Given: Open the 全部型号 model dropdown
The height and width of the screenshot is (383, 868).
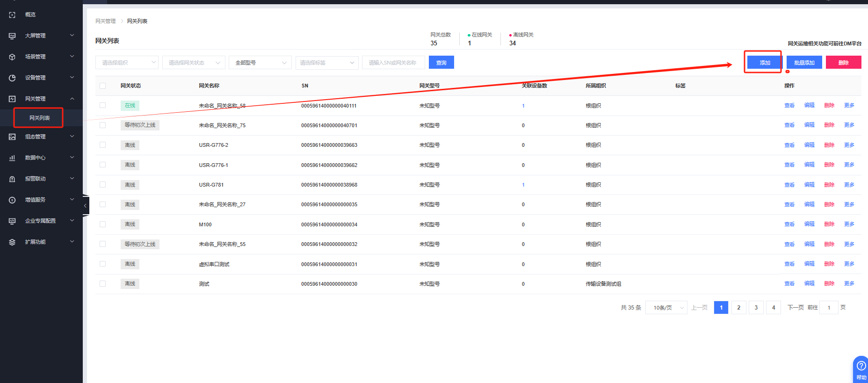Looking at the screenshot, I should [260, 63].
